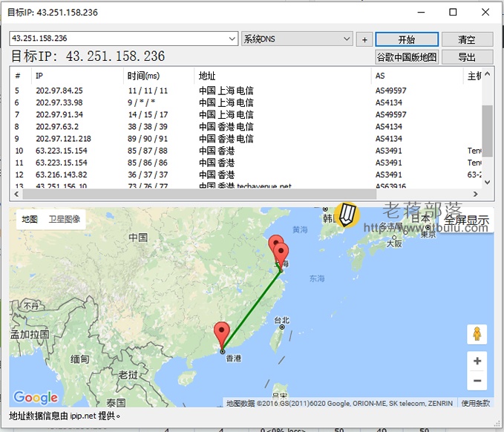Image resolution: width=504 pixels, height=432 pixels.
Task: Click the horizontal scroll left arrow
Action: pyautogui.click(x=16, y=194)
